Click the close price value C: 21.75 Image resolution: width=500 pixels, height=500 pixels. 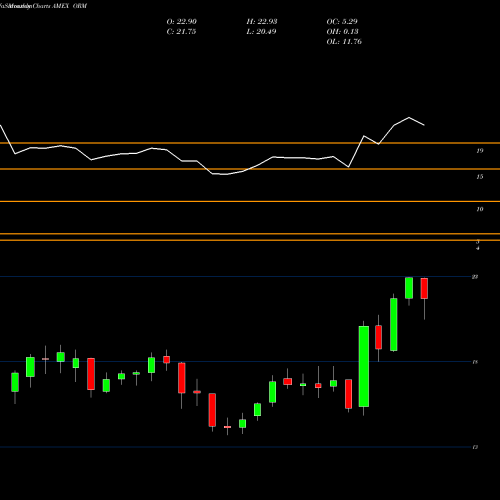click(181, 32)
